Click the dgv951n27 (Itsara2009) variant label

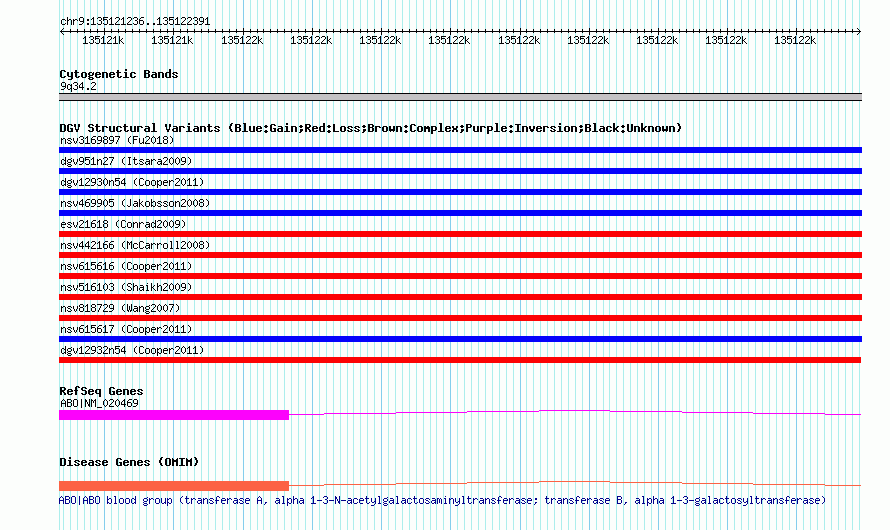(x=126, y=161)
